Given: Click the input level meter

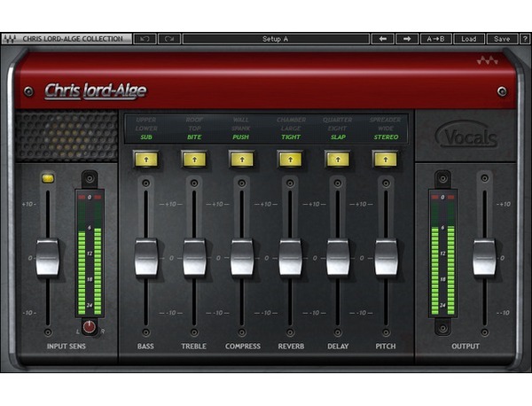Looking at the screenshot, I should 90,254.
